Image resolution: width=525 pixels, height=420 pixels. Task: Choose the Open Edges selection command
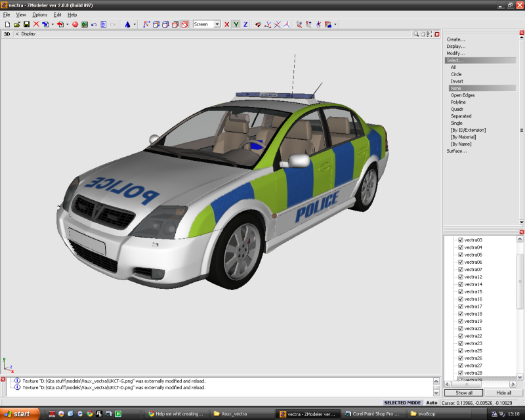click(x=463, y=95)
